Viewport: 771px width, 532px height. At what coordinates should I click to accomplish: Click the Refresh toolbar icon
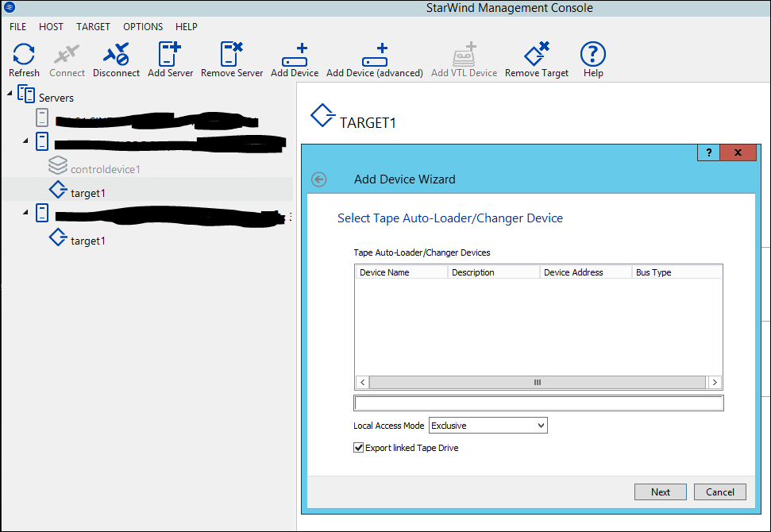[x=24, y=54]
